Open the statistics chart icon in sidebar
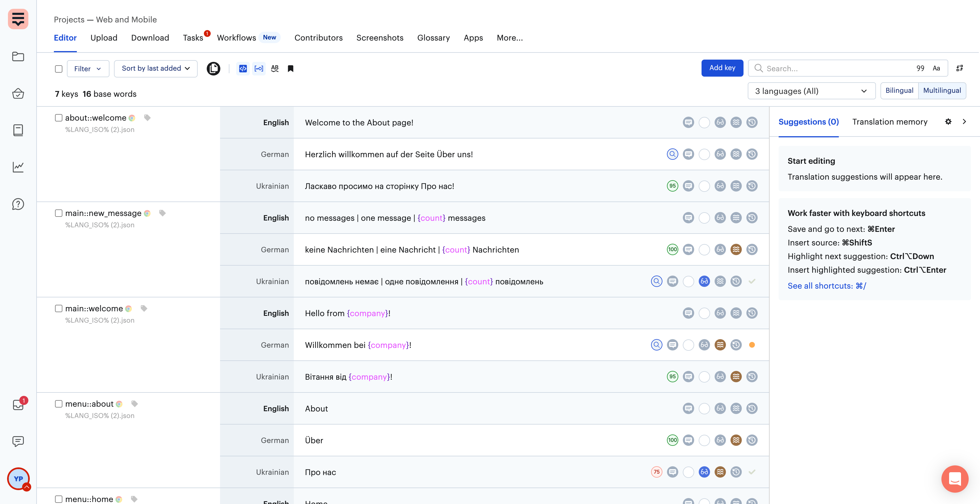Screen dimensions: 980x504 tap(18, 167)
